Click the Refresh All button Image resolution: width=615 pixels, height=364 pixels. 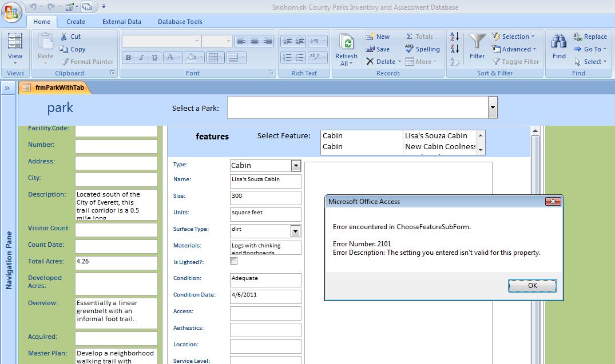click(346, 49)
